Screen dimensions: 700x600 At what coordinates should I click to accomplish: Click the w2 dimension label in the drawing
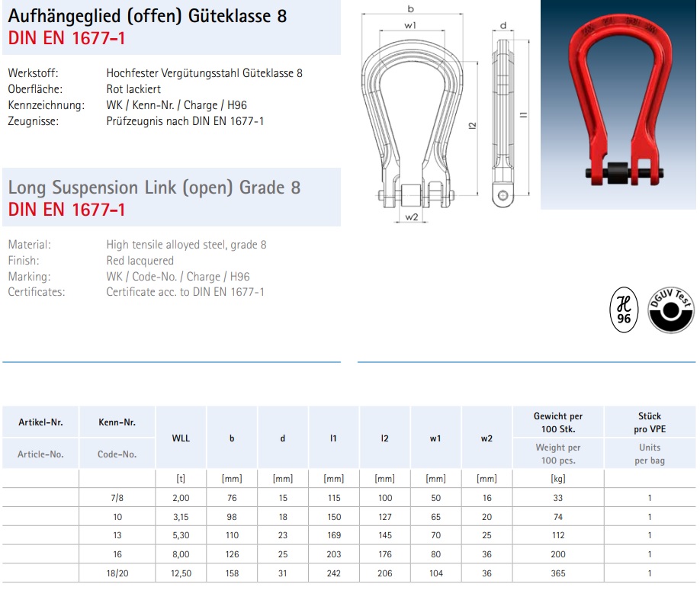tap(412, 217)
